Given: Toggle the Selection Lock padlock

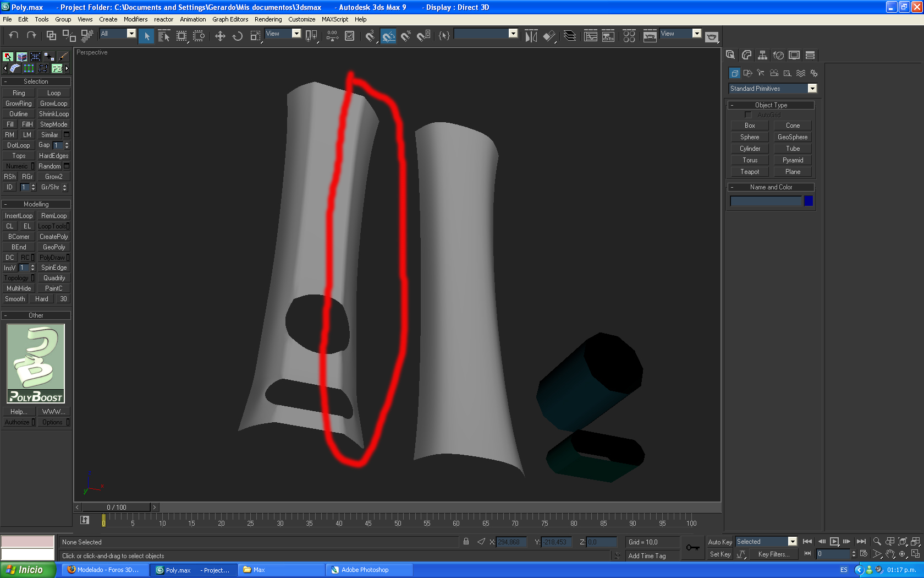Looking at the screenshot, I should click(466, 542).
